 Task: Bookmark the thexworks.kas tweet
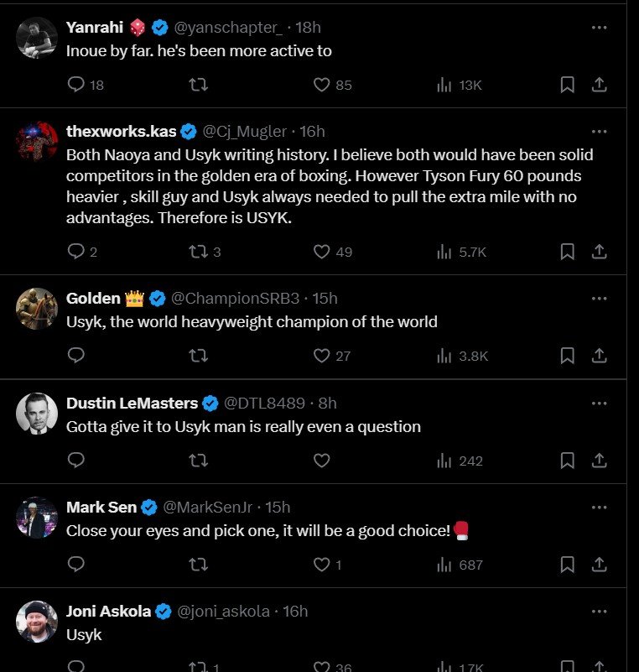567,252
